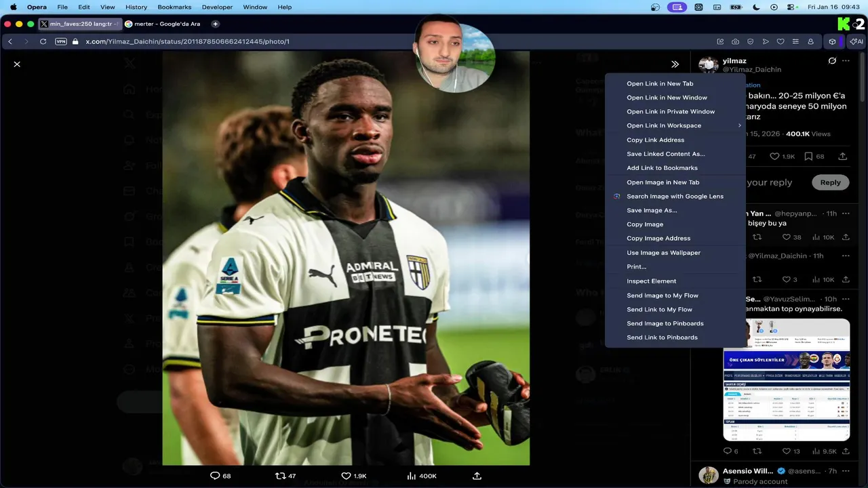Open the Developer menu
Image resolution: width=868 pixels, height=488 pixels.
tap(217, 7)
